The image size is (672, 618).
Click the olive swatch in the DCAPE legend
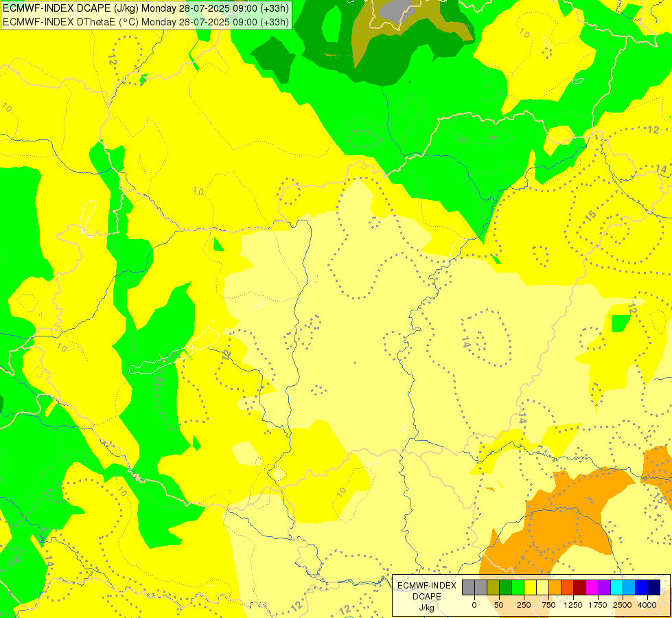pos(494,587)
